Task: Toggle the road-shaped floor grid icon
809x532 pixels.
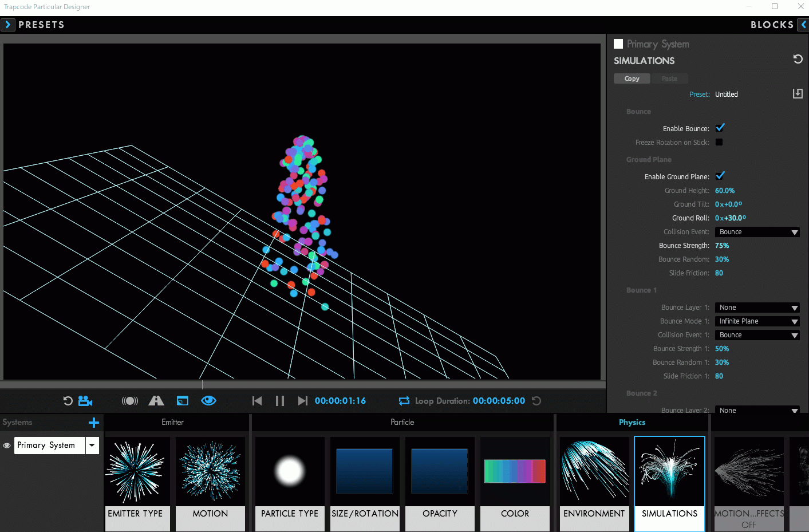Action: (x=156, y=401)
